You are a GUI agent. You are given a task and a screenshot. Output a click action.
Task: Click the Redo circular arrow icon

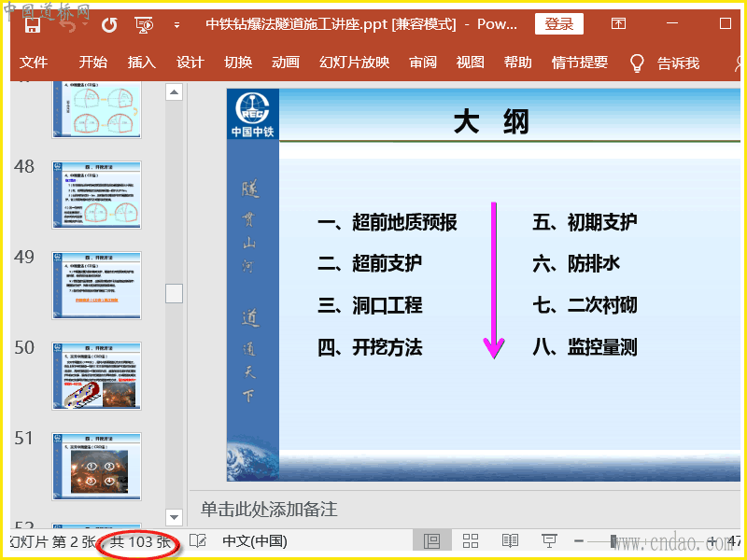click(x=109, y=25)
